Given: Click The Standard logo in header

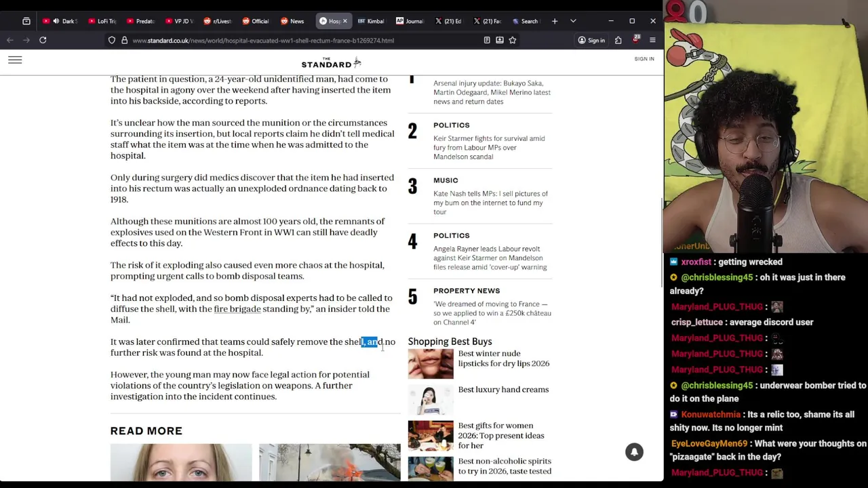Looking at the screenshot, I should pos(332,63).
